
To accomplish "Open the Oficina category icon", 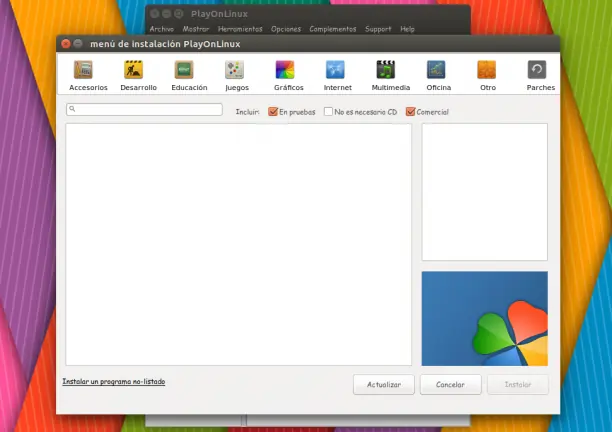I will pyautogui.click(x=436, y=70).
